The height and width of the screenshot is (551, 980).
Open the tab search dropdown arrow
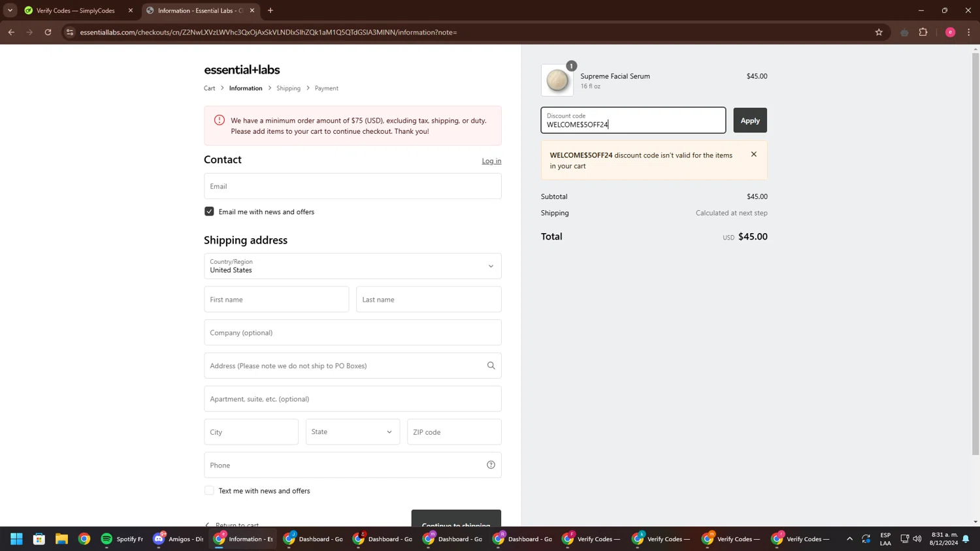coord(10,10)
